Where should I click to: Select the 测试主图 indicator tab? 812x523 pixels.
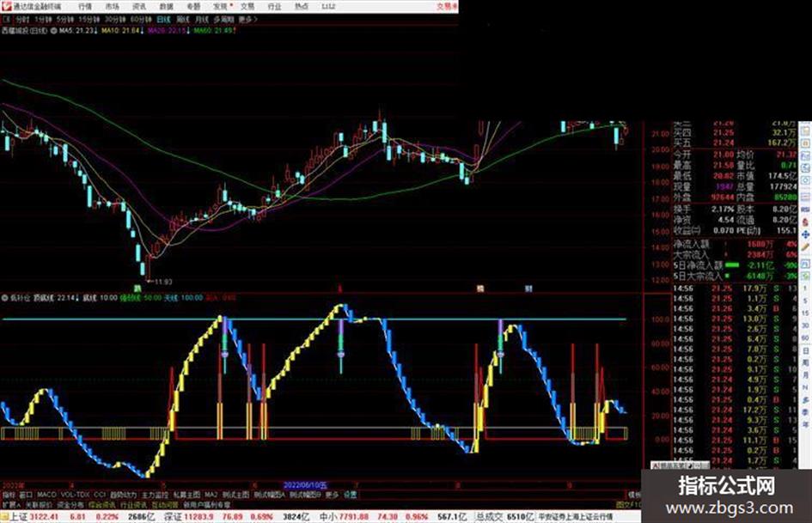(236, 495)
